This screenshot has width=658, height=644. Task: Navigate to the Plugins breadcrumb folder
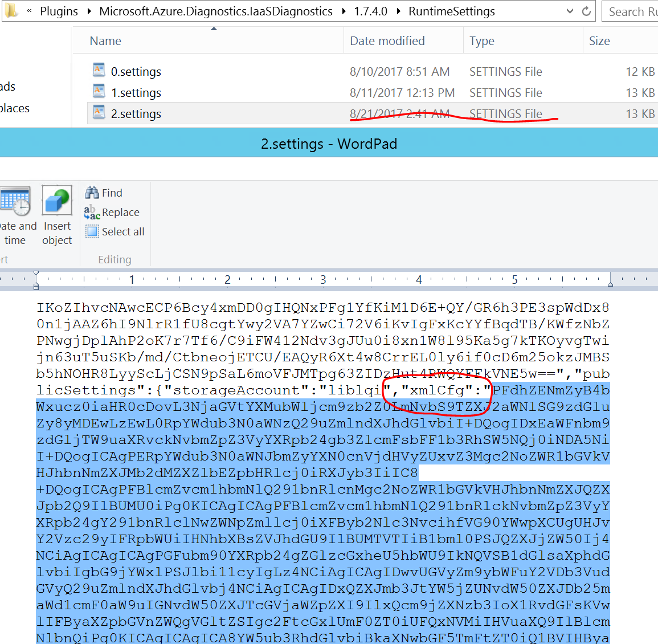coord(59,11)
